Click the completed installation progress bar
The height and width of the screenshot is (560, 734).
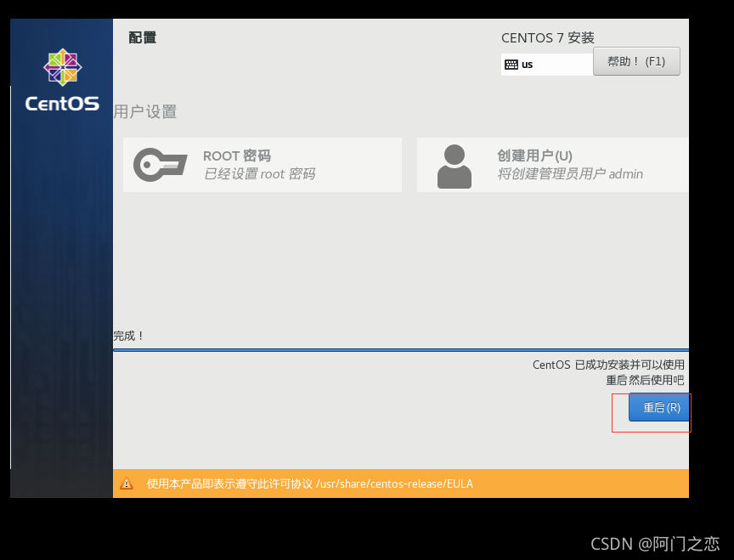click(401, 350)
